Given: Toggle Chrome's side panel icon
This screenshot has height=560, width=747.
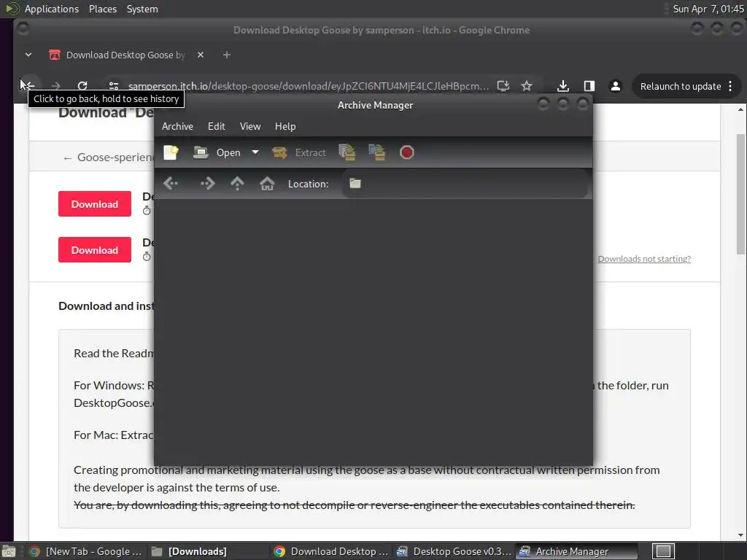Looking at the screenshot, I should coord(589,86).
